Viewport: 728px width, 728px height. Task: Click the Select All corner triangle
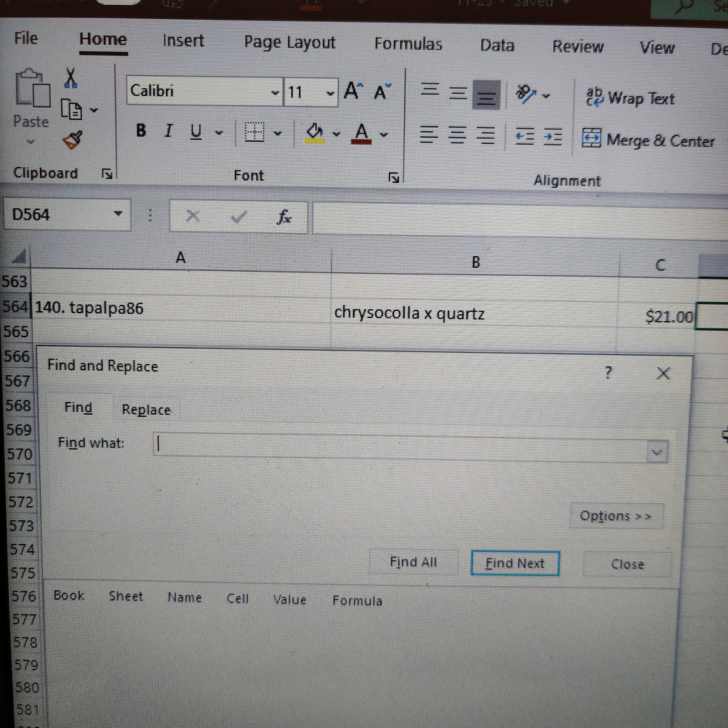pos(18,256)
